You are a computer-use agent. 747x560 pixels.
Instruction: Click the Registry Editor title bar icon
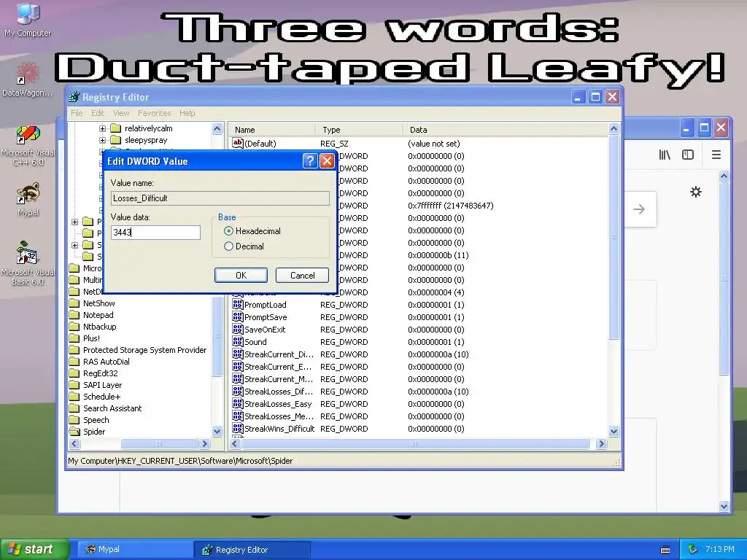[74, 97]
